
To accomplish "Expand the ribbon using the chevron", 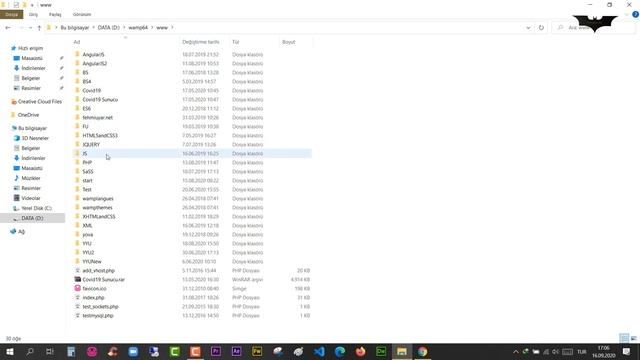I will pos(627,14).
